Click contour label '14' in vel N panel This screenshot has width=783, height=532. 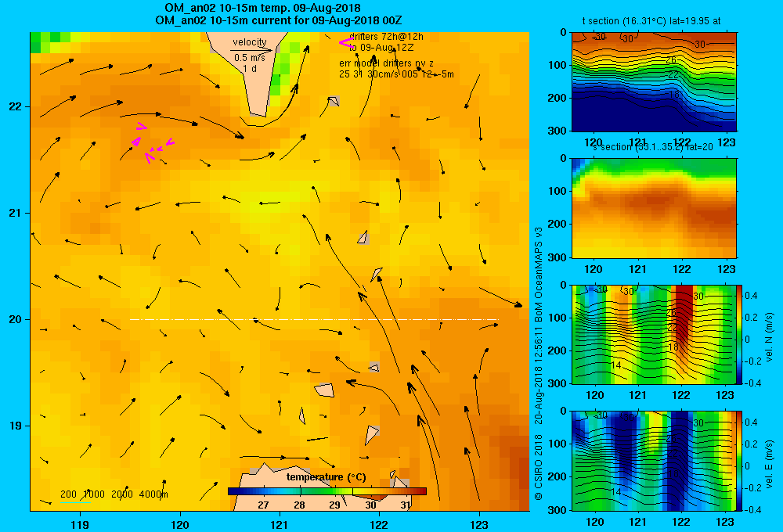(615, 365)
